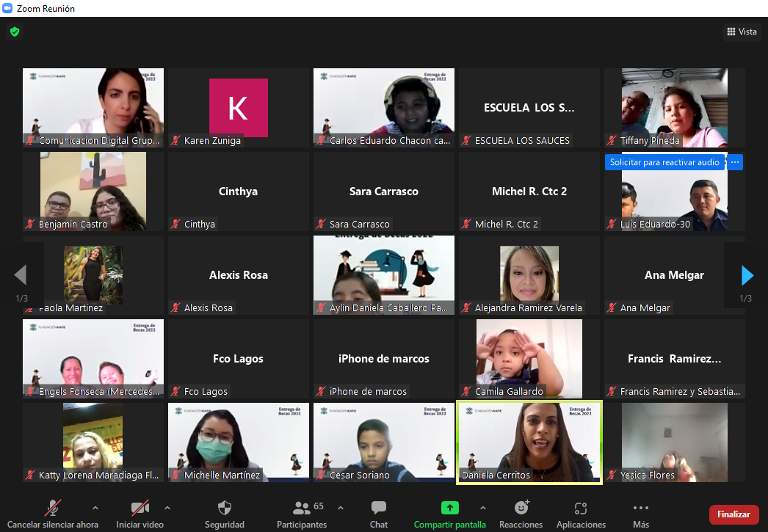Open the Aplicaciones icon
Image resolution: width=768 pixels, height=532 pixels.
[581, 508]
